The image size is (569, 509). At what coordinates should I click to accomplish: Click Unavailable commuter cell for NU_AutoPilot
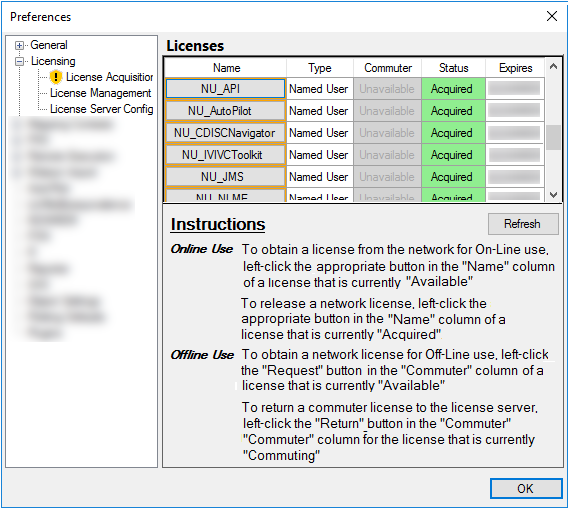tap(388, 111)
